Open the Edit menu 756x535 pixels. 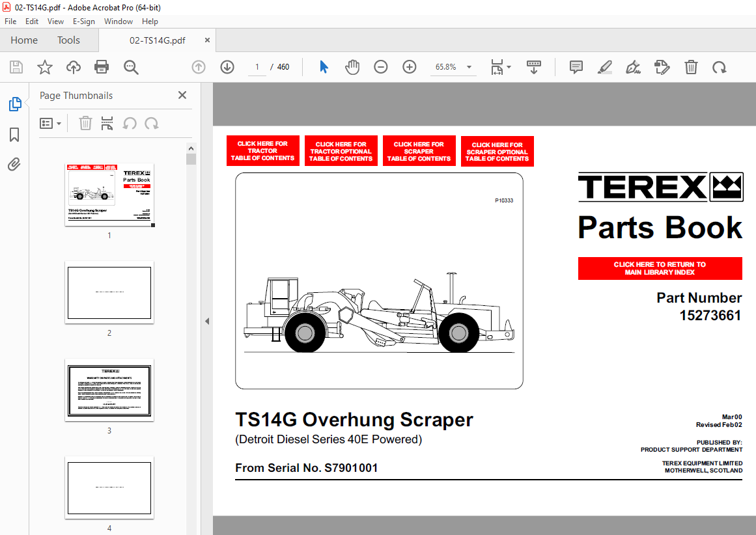[x=32, y=21]
